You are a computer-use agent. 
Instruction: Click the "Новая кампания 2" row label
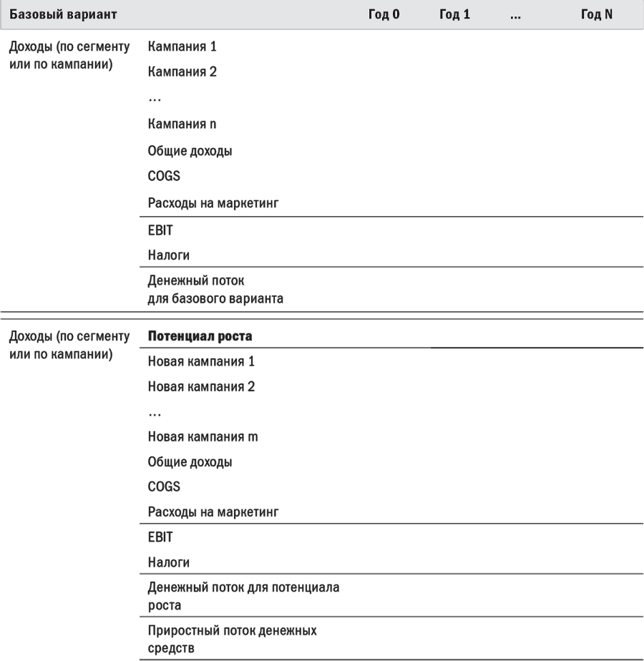[201, 387]
